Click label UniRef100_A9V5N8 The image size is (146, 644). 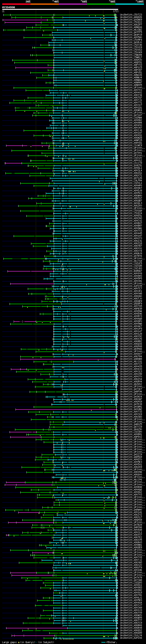(x=131, y=324)
